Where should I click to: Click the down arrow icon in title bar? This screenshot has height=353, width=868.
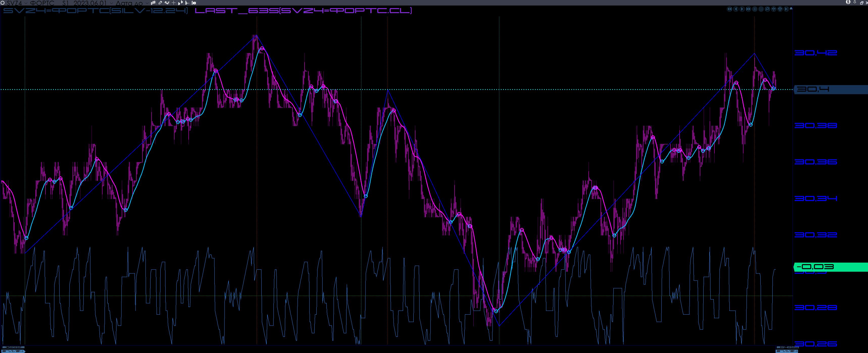point(855,2)
